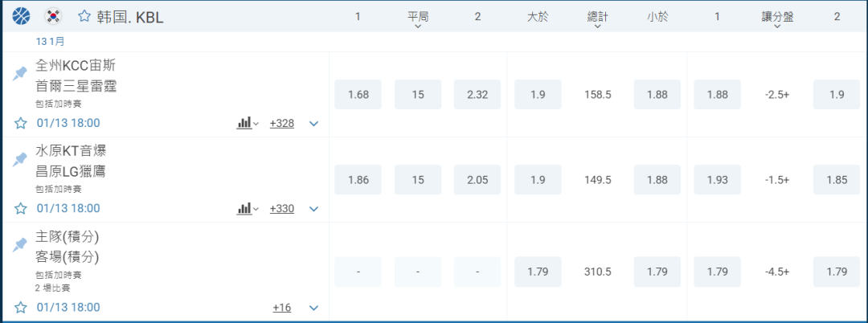Open +330 more markets link
Viewport: 868px width, 323px height.
[281, 208]
